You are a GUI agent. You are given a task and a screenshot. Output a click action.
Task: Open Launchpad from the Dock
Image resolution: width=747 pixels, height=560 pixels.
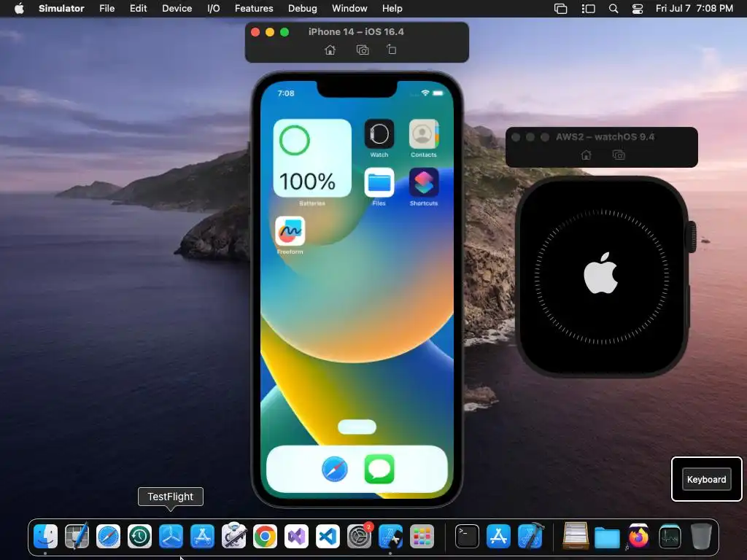(x=422, y=537)
